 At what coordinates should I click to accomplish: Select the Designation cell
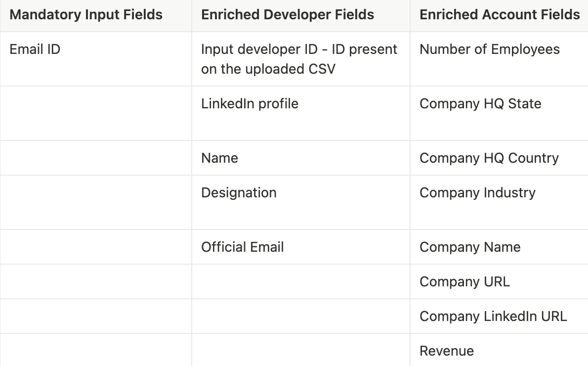coord(239,193)
